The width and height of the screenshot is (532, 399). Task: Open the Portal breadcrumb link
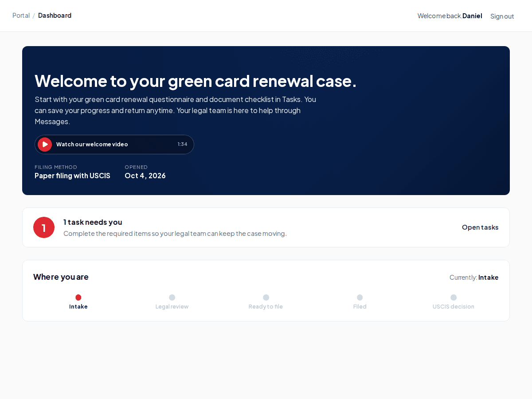point(21,16)
